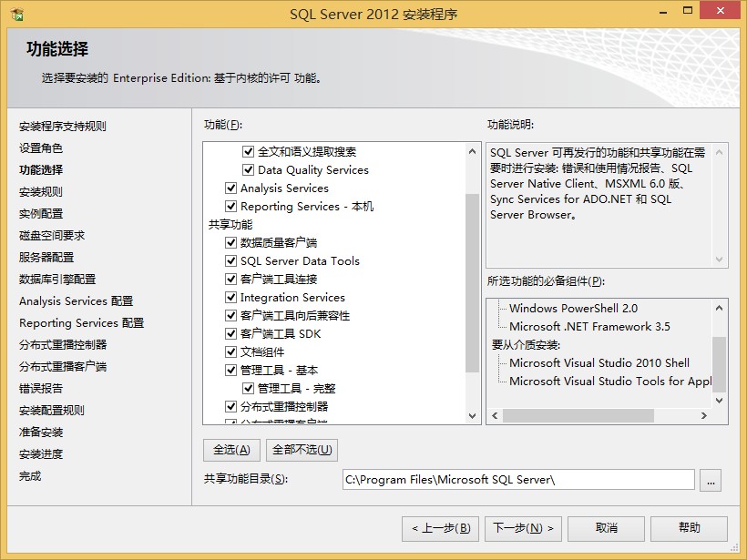
Task: Go back with 上一步(B) button
Action: pos(440,528)
